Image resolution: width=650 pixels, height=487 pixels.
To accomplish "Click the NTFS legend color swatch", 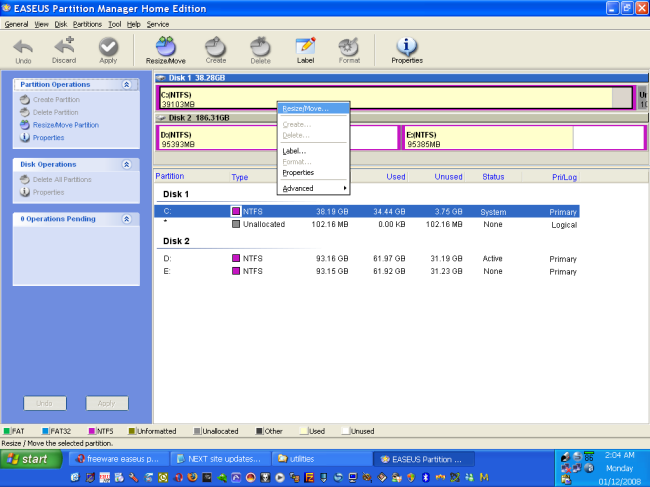I will 92,431.
